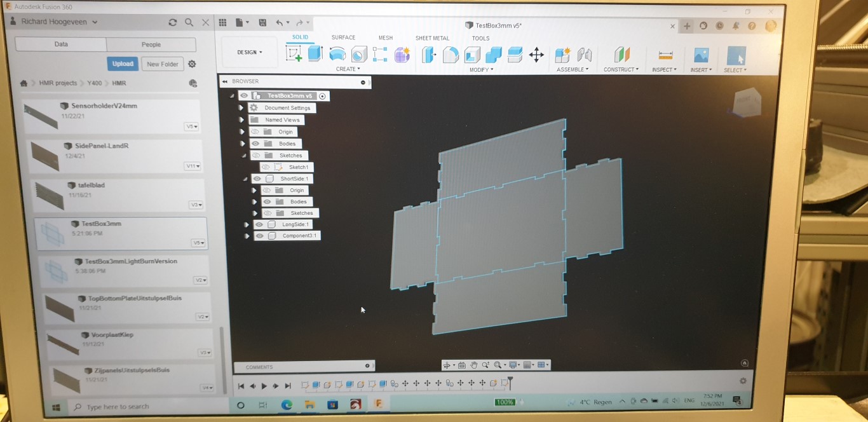Image resolution: width=868 pixels, height=422 pixels.
Task: Select the Hole tool in Create
Action: (x=359, y=54)
